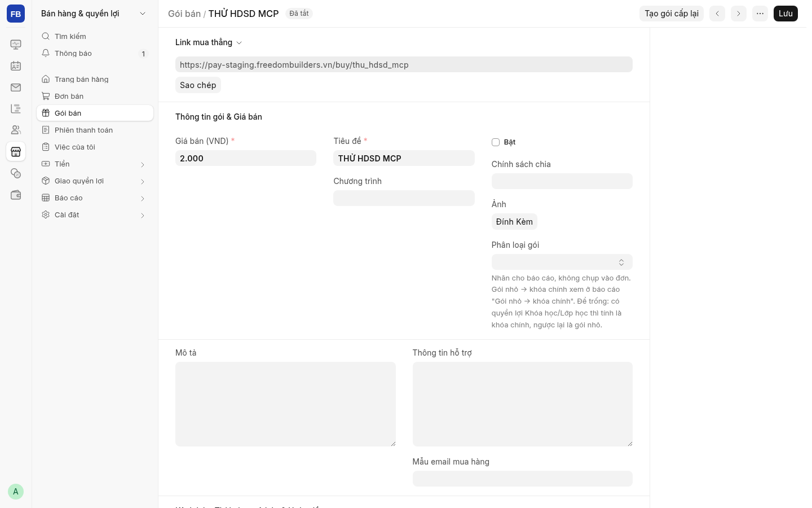
Task: Click the FB workspace logo
Action: click(x=16, y=14)
